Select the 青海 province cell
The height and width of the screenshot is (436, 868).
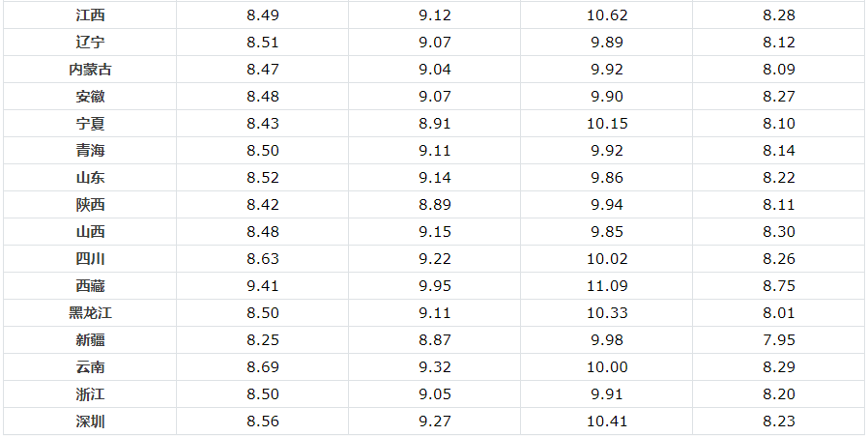pyautogui.click(x=90, y=151)
